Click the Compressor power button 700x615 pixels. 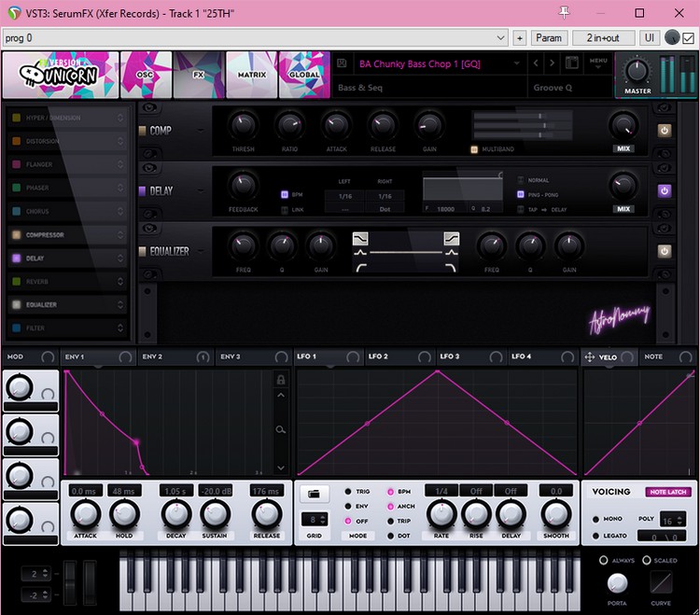pyautogui.click(x=665, y=130)
